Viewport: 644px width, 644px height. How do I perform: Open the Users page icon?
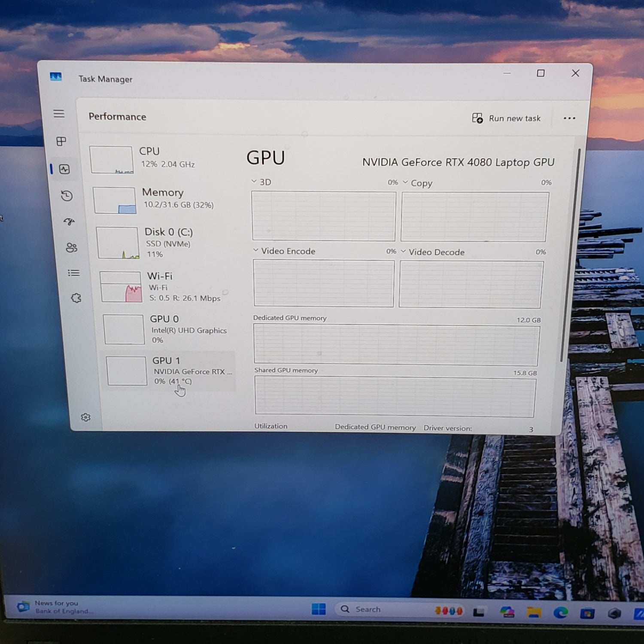[x=71, y=248]
